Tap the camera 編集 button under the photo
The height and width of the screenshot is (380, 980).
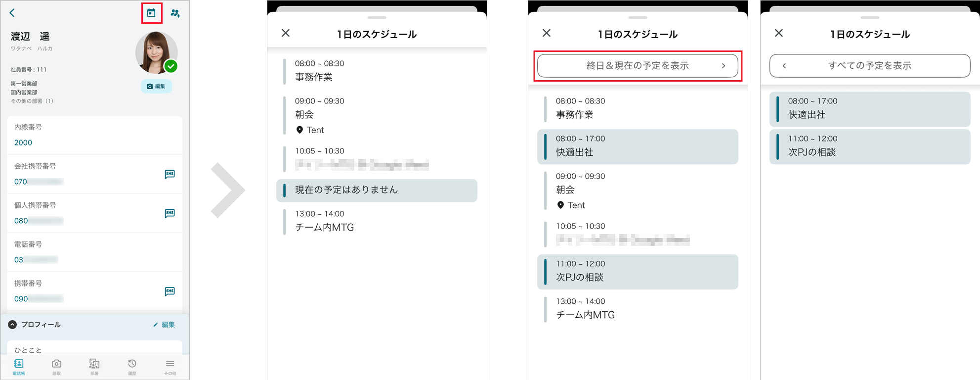(x=156, y=86)
